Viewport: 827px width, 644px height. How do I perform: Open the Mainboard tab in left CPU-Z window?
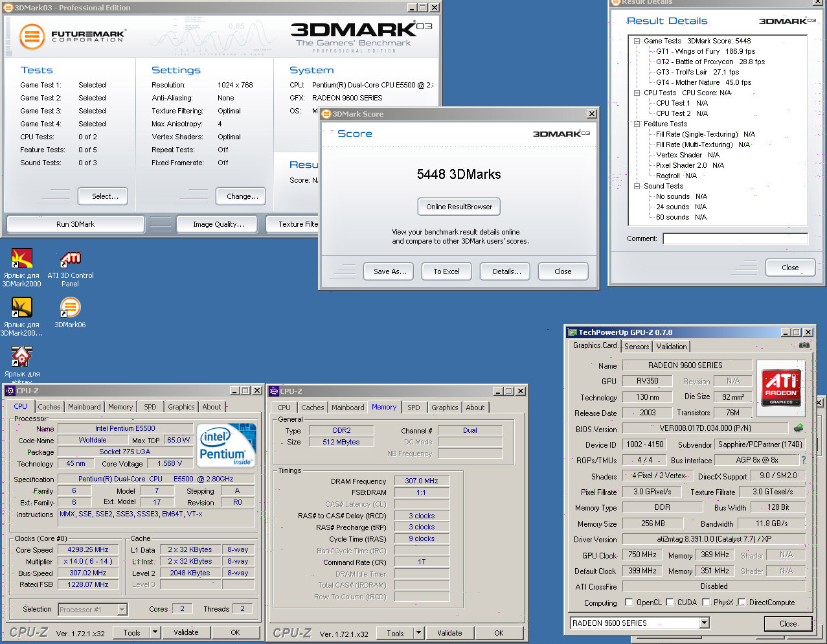click(x=84, y=407)
